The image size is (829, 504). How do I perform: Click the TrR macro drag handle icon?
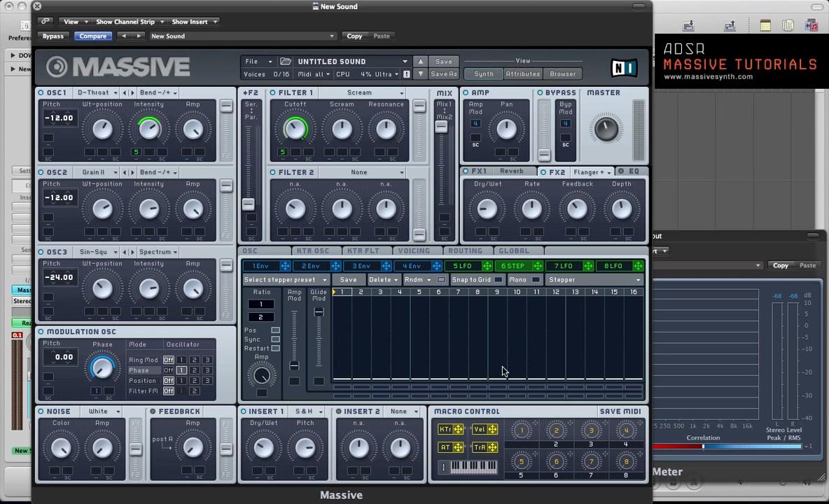[492, 447]
